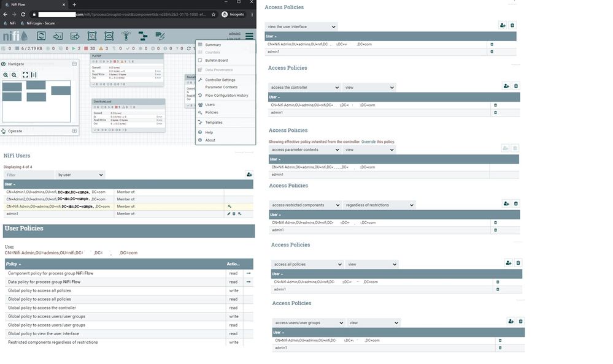The height and width of the screenshot is (364, 613).
Task: Click the zoom in icon in Navigate panel
Action: point(6,75)
